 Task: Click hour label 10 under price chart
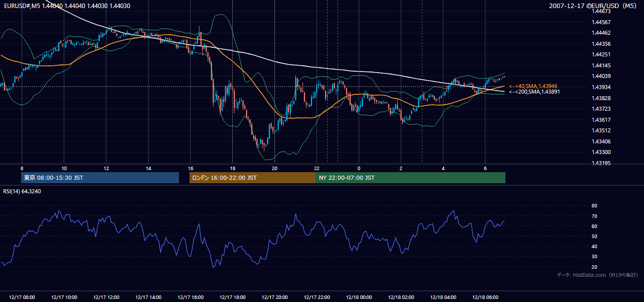tap(64, 168)
